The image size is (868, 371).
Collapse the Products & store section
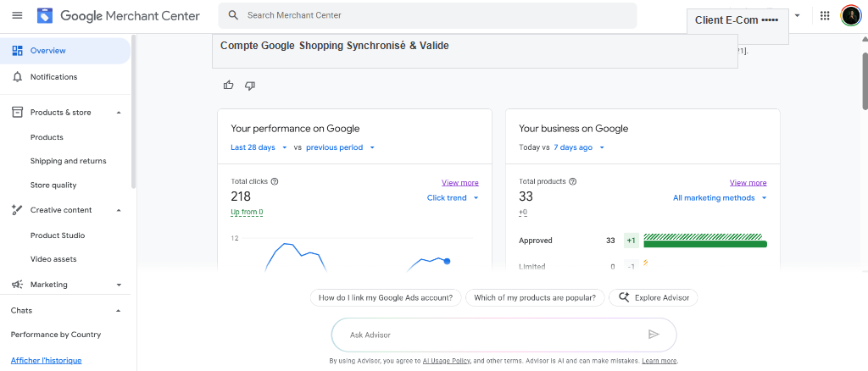click(x=119, y=113)
